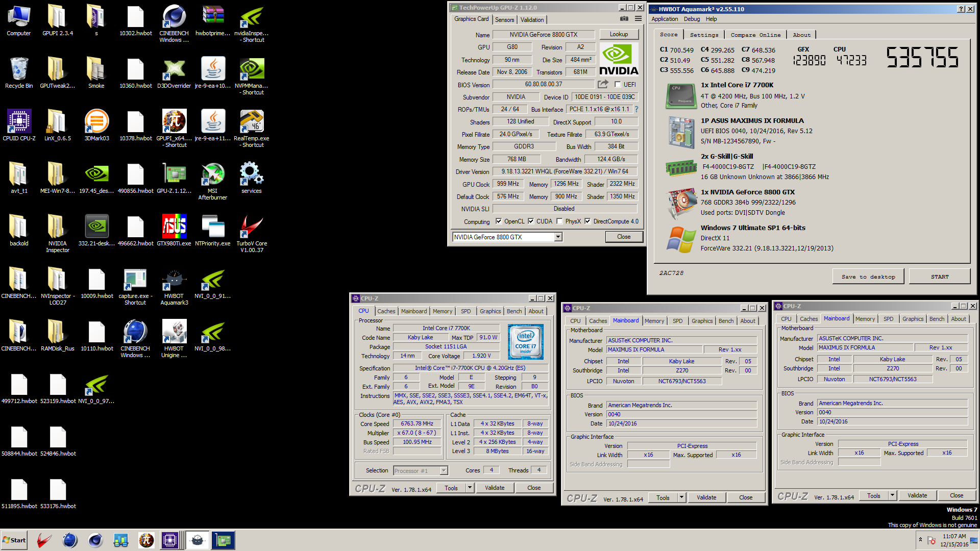The height and width of the screenshot is (551, 980).
Task: Switch to GPU-Z Sensors tab
Action: [x=504, y=20]
